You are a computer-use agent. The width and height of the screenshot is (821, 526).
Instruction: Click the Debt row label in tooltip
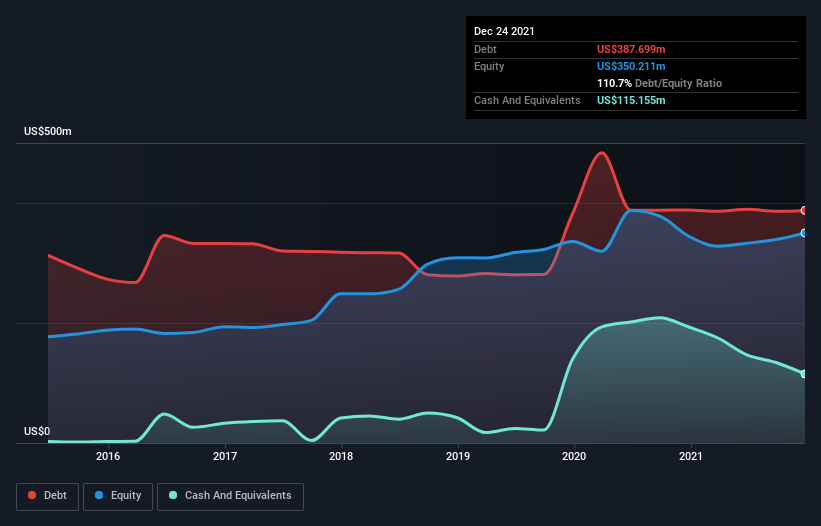click(485, 49)
